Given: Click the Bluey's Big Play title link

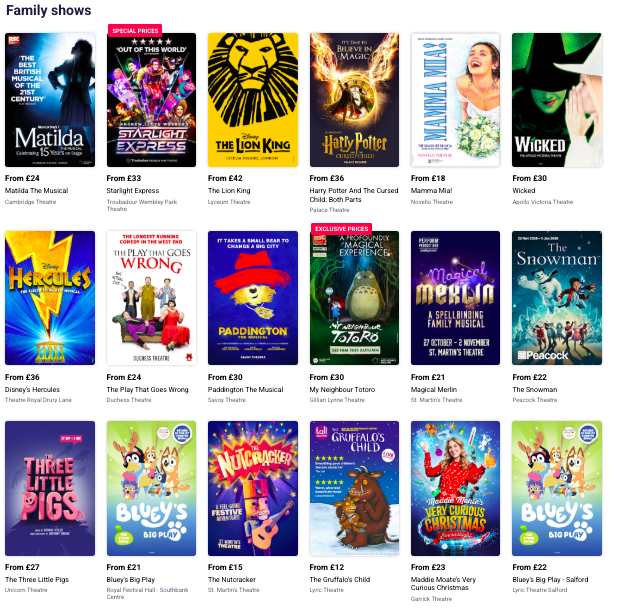Looking at the screenshot, I should 131,580.
